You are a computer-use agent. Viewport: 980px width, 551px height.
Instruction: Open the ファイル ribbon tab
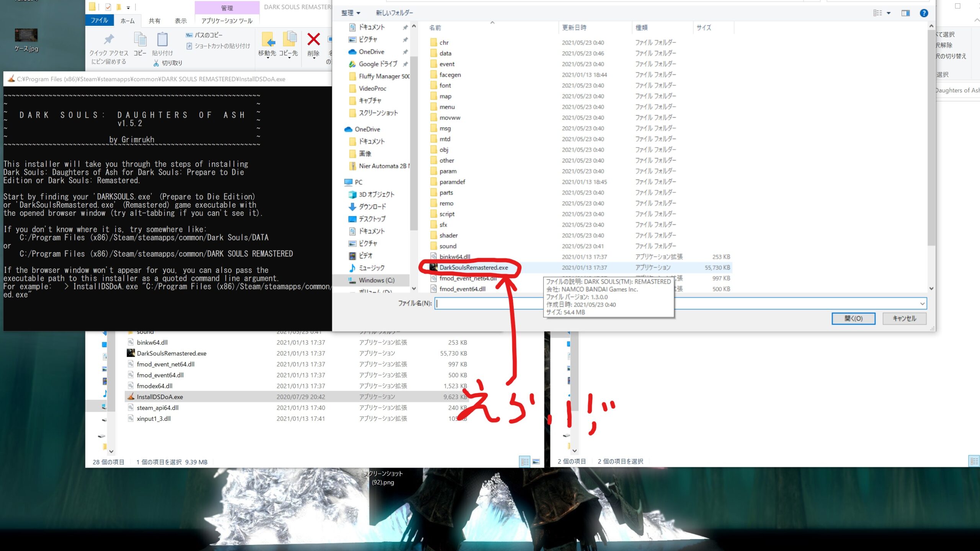[x=100, y=20]
